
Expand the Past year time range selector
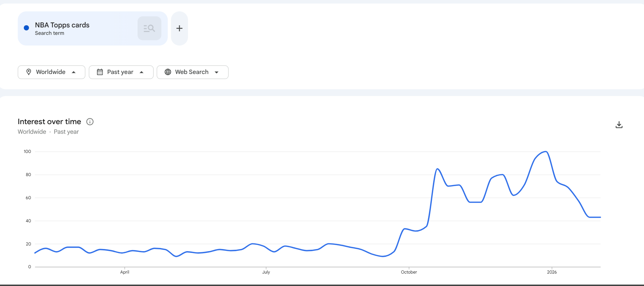pos(121,72)
